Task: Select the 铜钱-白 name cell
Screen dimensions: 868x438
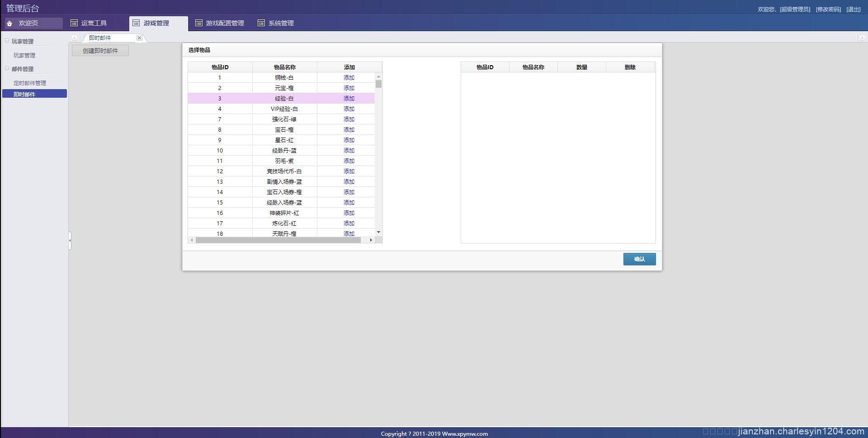Action: tap(285, 78)
